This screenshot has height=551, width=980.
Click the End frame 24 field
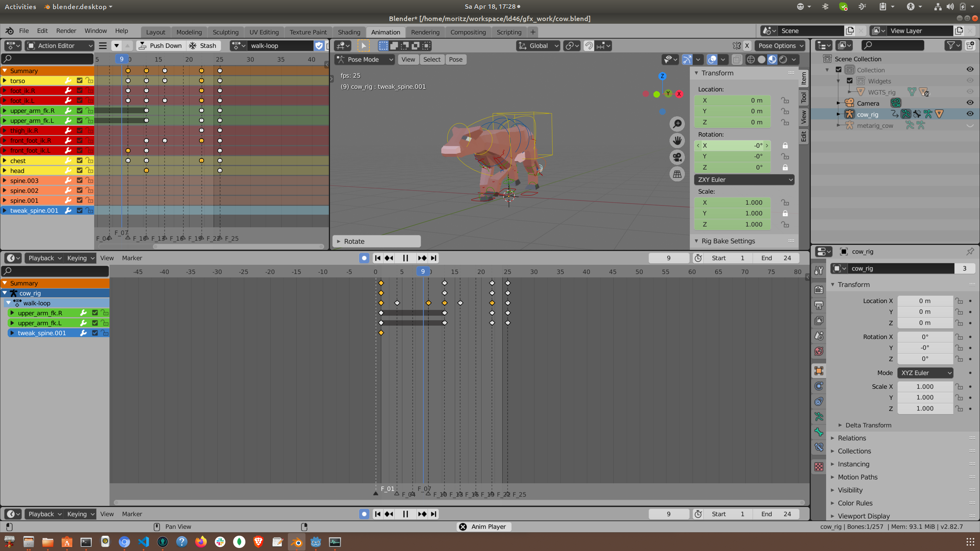[776, 258]
